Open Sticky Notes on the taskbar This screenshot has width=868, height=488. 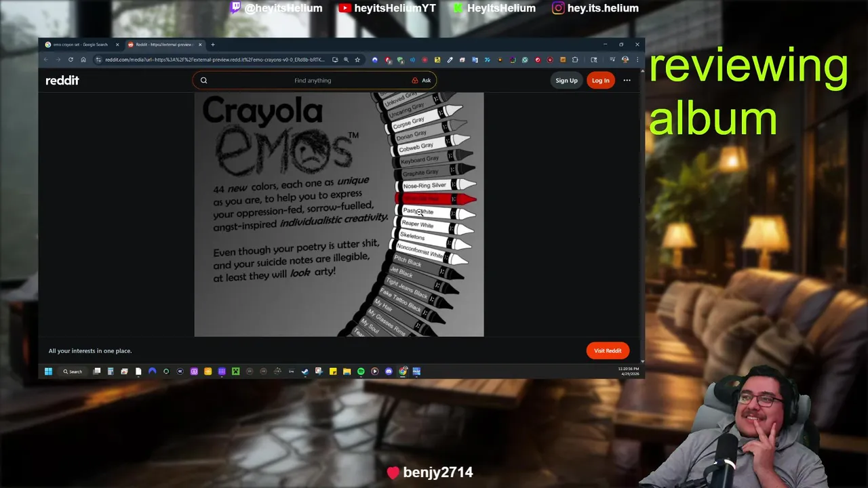pos(333,371)
